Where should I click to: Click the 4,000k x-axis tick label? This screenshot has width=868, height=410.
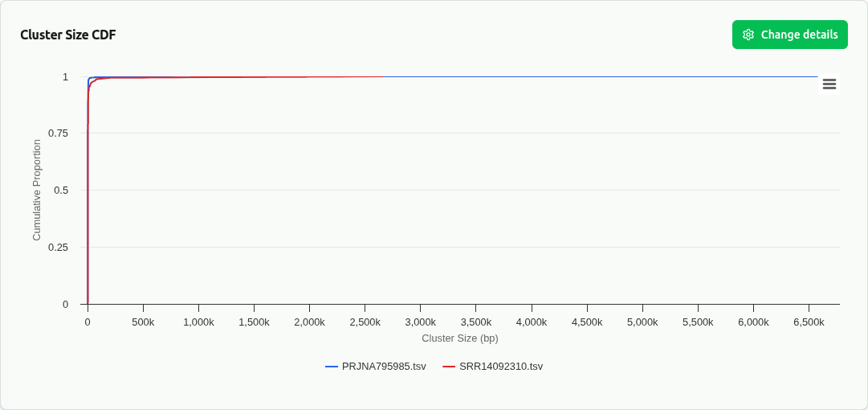click(x=531, y=322)
